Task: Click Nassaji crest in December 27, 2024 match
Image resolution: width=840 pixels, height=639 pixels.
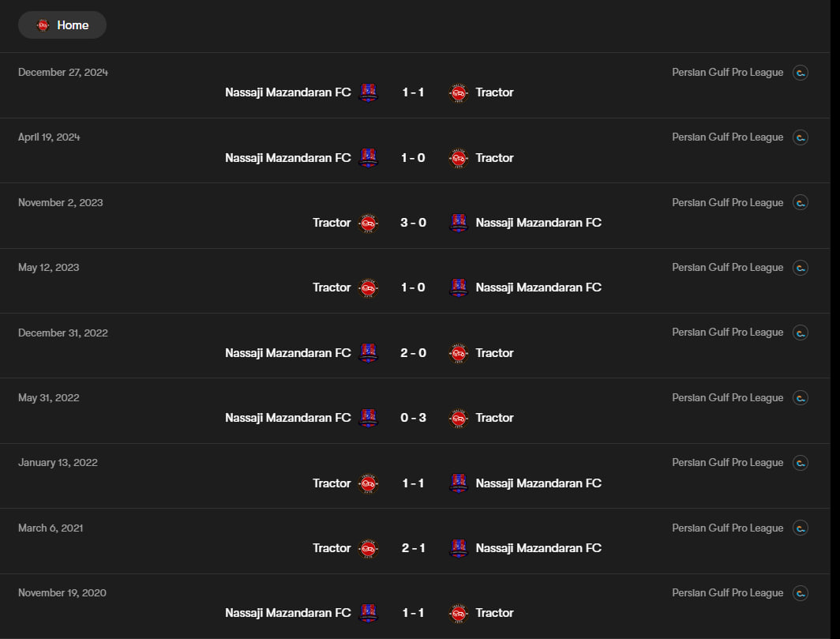Action: [x=368, y=92]
